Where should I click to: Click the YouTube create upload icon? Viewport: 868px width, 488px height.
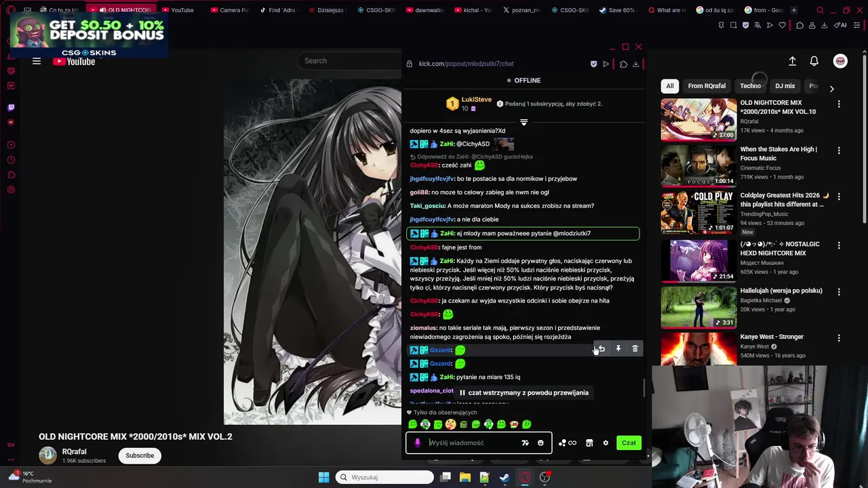tap(792, 61)
